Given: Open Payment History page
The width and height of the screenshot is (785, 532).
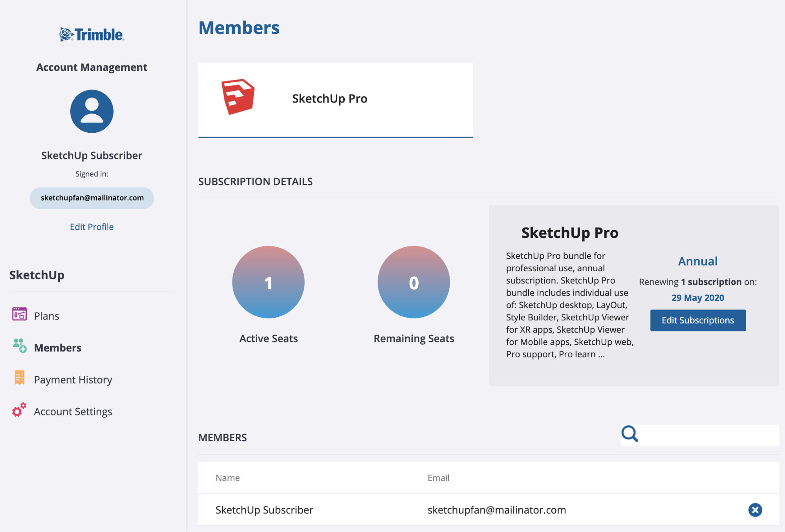Looking at the screenshot, I should (x=73, y=379).
